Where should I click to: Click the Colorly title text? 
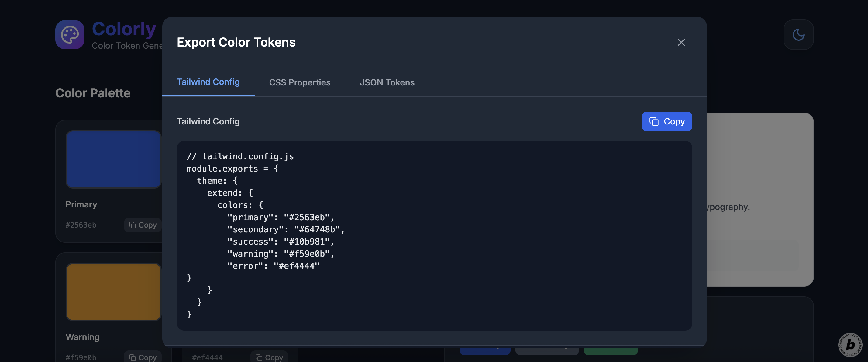click(x=124, y=29)
